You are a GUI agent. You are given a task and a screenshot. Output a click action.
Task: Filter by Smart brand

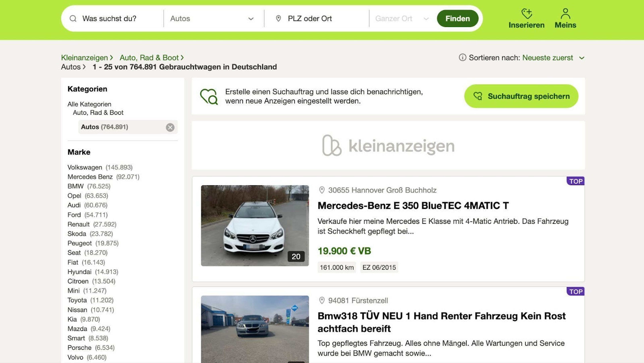click(x=76, y=338)
